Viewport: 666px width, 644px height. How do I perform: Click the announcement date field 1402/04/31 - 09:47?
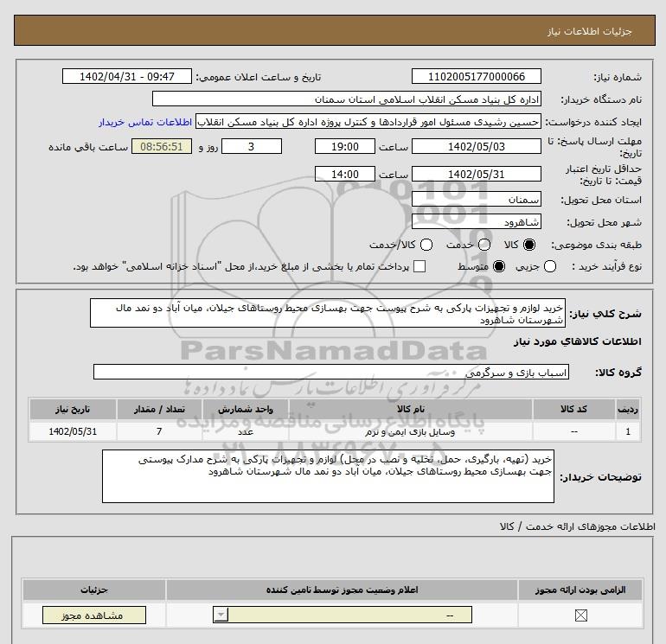point(127,76)
